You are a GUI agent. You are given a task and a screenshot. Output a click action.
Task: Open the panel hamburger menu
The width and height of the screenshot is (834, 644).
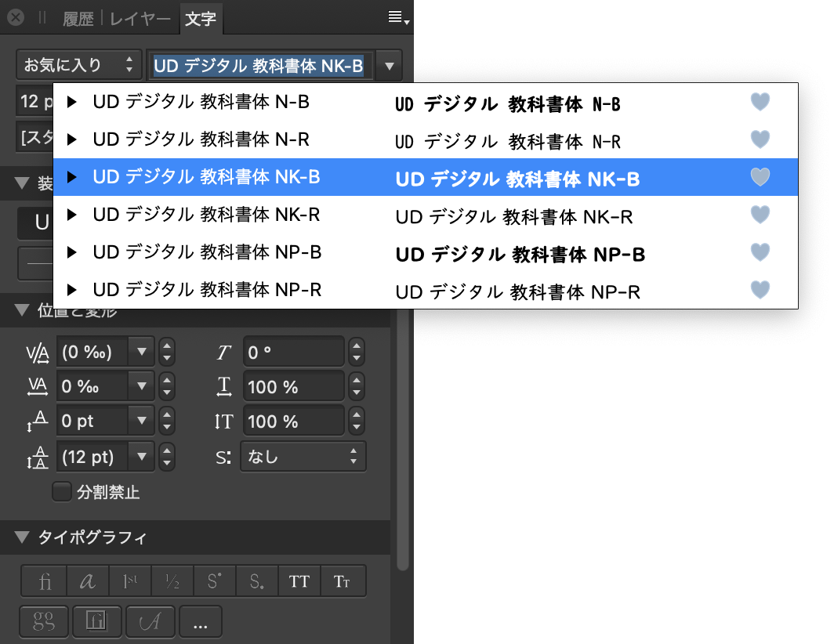pyautogui.click(x=396, y=16)
